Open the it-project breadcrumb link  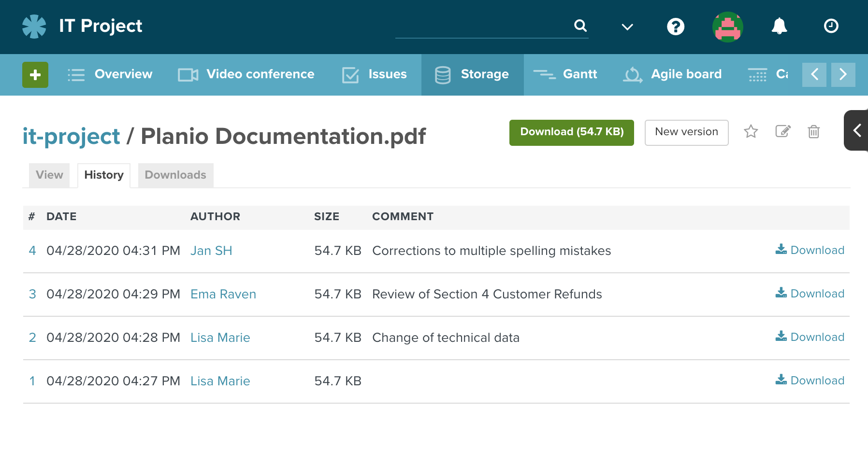71,137
